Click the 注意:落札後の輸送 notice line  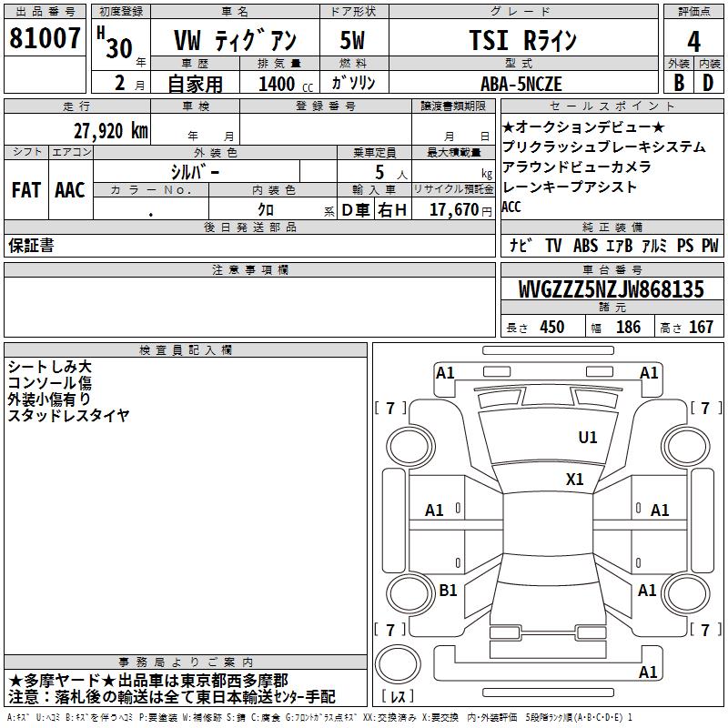point(171,697)
